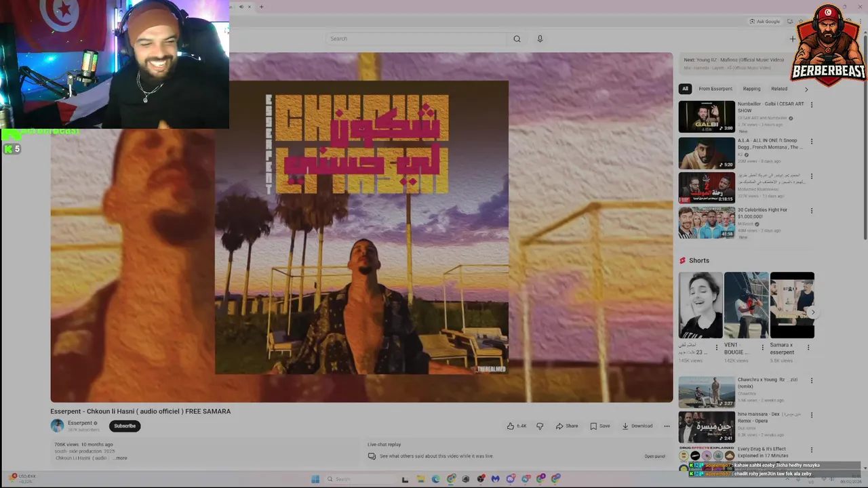868x488 pixels.
Task: Click the YouTube search magnifier button
Action: pos(517,39)
